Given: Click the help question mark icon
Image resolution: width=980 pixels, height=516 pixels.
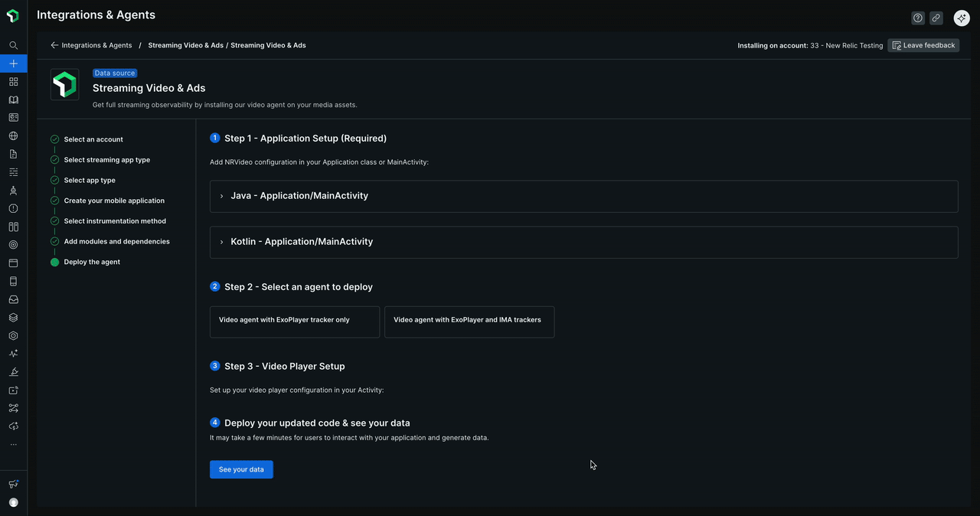Looking at the screenshot, I should click(917, 18).
